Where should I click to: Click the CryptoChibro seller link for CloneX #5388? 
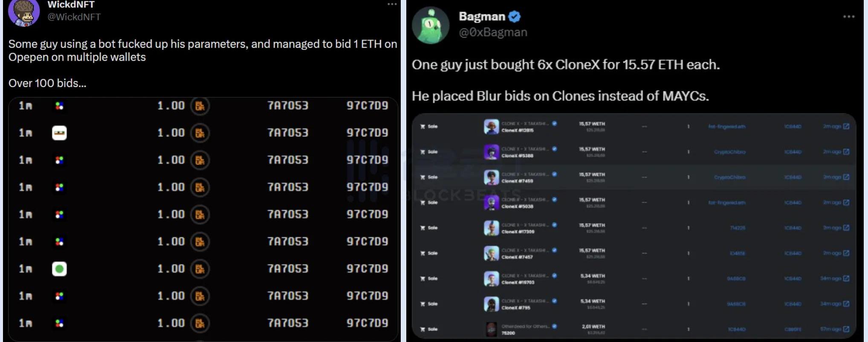729,152
